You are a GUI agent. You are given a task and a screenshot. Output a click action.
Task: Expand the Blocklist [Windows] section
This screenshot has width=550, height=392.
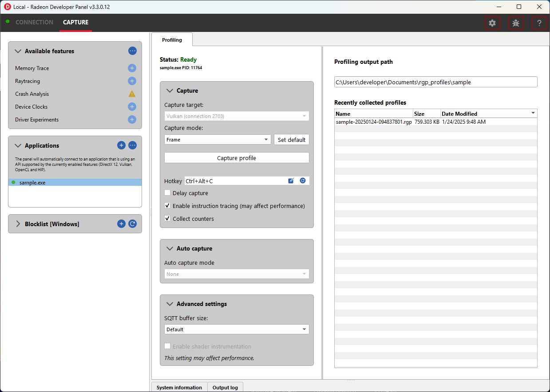coord(18,224)
